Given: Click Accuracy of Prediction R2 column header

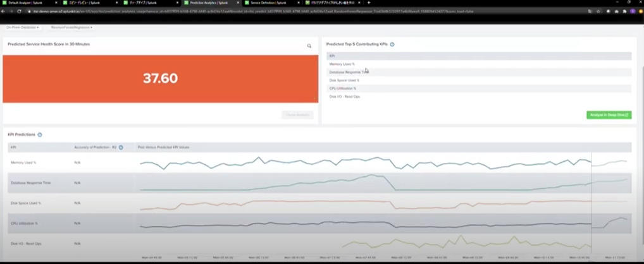Looking at the screenshot, I should (x=96, y=147).
